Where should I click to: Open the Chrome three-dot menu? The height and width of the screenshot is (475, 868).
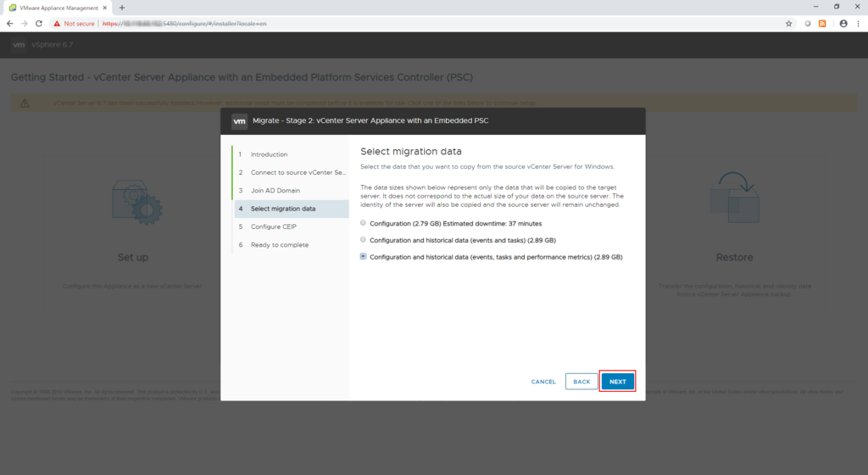click(x=858, y=23)
